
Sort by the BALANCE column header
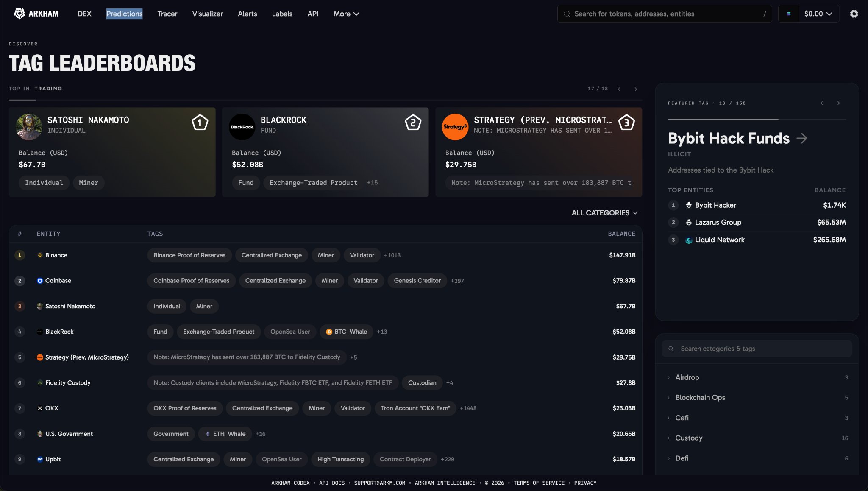pos(621,234)
